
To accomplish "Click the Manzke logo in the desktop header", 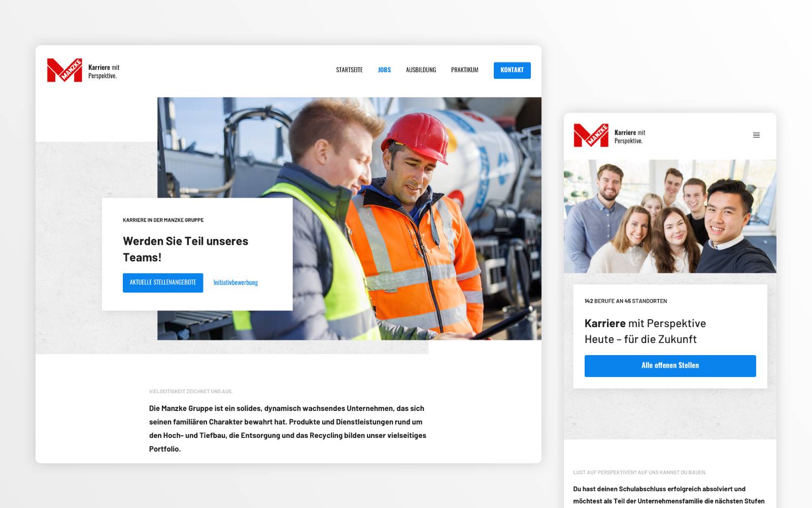I will coord(64,70).
